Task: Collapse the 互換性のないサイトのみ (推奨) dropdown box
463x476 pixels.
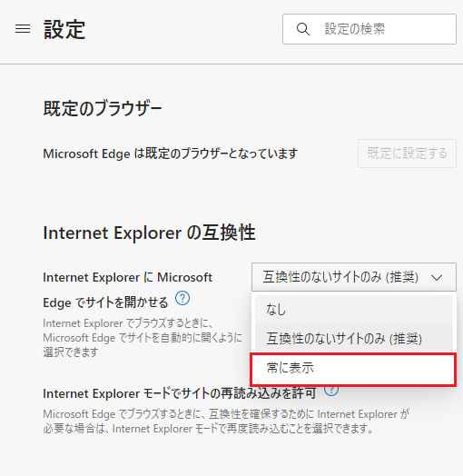Action: [354, 277]
